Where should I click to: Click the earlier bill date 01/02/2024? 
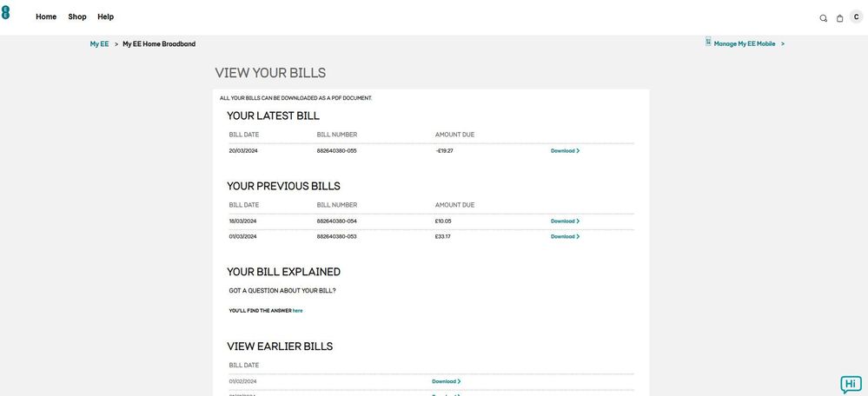pos(243,381)
